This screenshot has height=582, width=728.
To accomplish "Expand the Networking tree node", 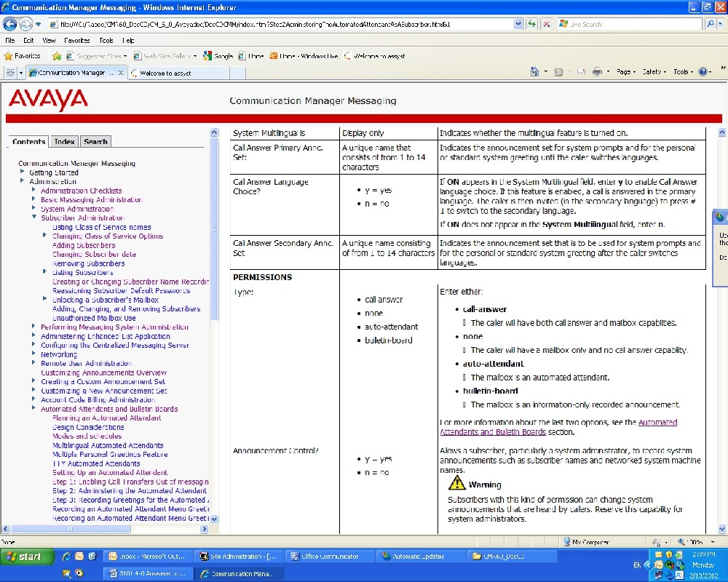I will (33, 353).
